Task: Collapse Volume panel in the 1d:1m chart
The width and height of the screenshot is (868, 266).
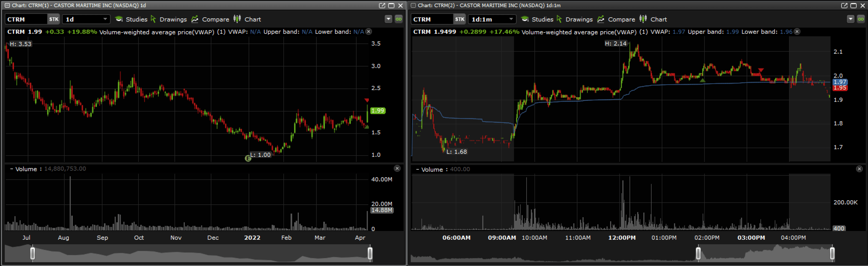Action: pyautogui.click(x=417, y=170)
